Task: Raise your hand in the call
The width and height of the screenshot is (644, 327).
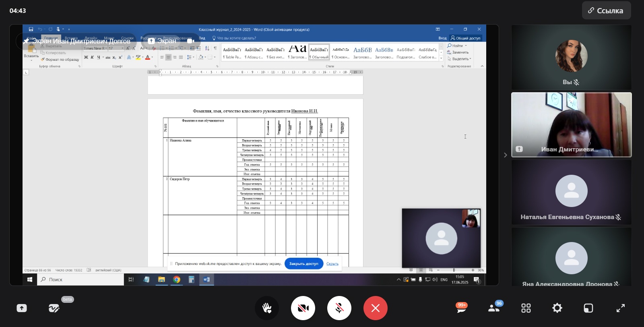Action: click(266, 308)
